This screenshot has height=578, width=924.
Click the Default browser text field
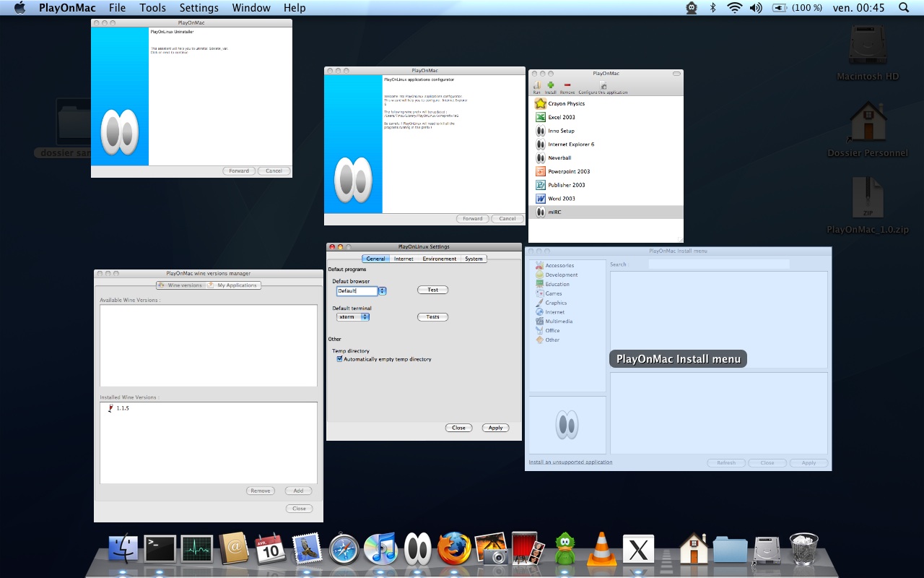pyautogui.click(x=357, y=290)
